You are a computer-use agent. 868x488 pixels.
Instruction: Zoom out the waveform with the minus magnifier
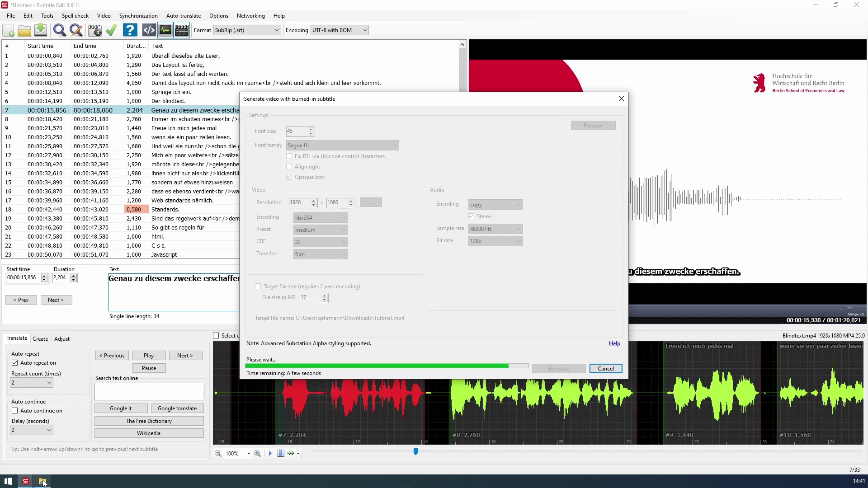pyautogui.click(x=218, y=453)
